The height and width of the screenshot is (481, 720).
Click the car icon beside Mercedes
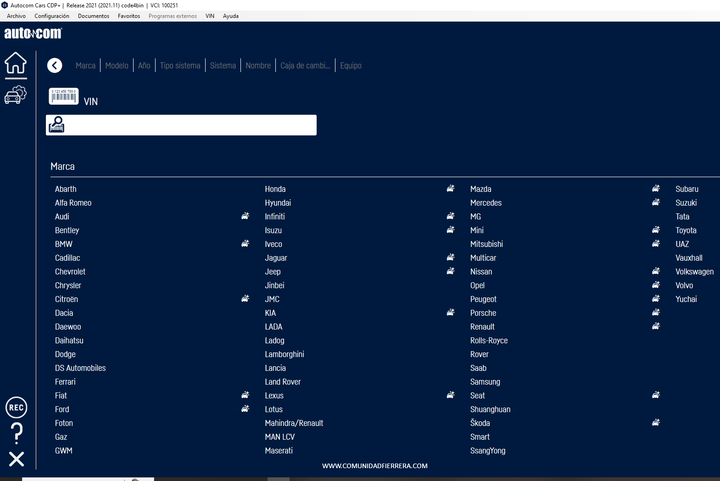656,202
